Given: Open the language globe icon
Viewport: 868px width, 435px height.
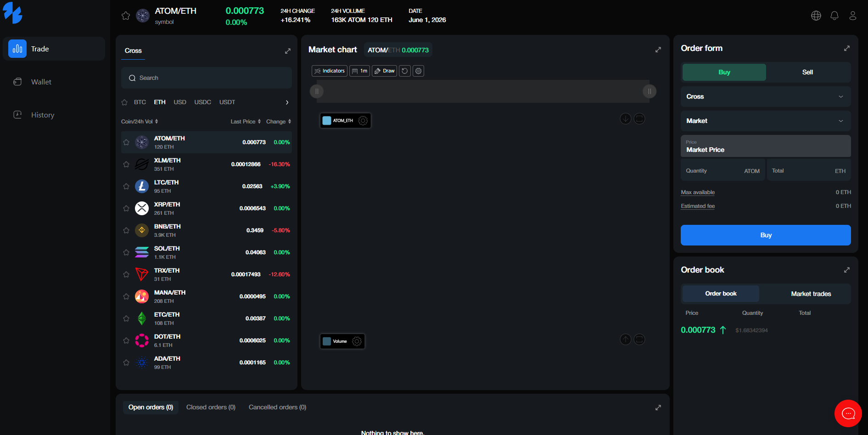Looking at the screenshot, I should pos(816,16).
